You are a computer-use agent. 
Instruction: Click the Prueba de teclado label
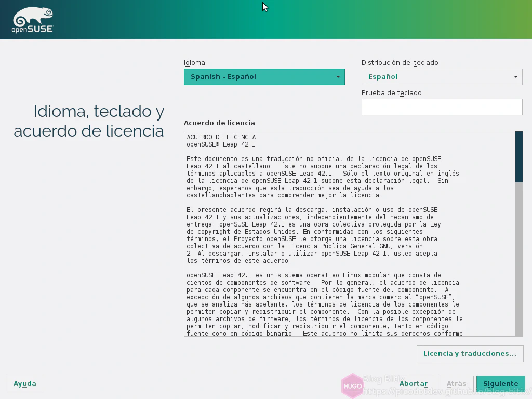point(391,93)
